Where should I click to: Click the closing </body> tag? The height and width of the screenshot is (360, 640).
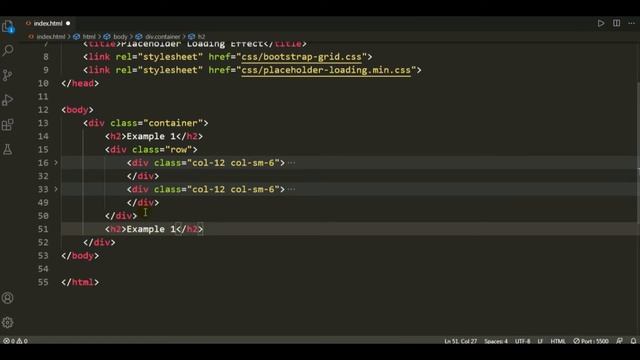tap(80, 256)
